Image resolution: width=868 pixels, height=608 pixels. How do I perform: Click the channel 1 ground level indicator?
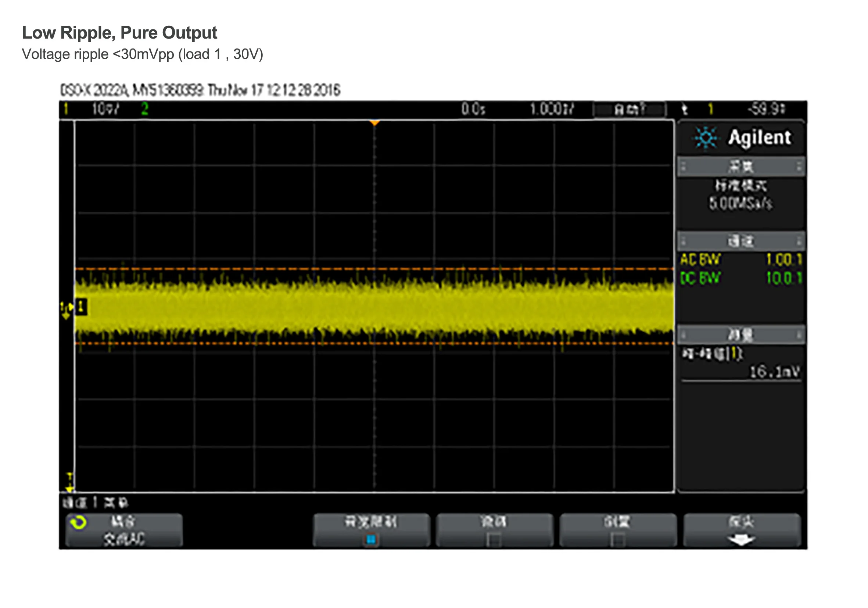point(81,307)
